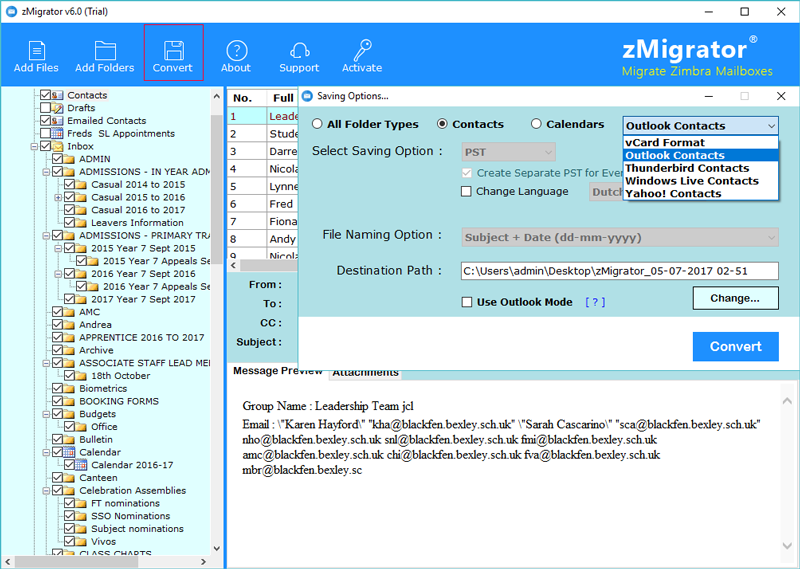Click the Drafts folder icon
The height and width of the screenshot is (569, 800).
click(58, 108)
